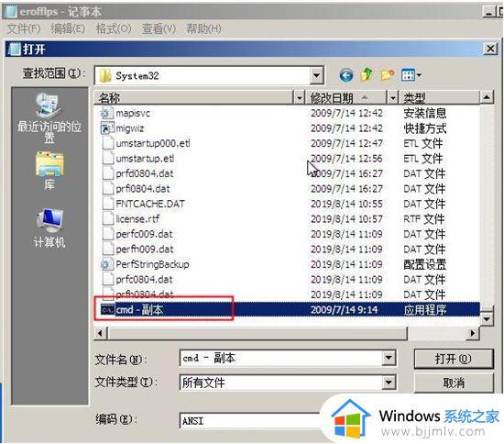Click the perfh009.dat file icon
Image resolution: width=504 pixels, height=444 pixels.
click(x=108, y=249)
